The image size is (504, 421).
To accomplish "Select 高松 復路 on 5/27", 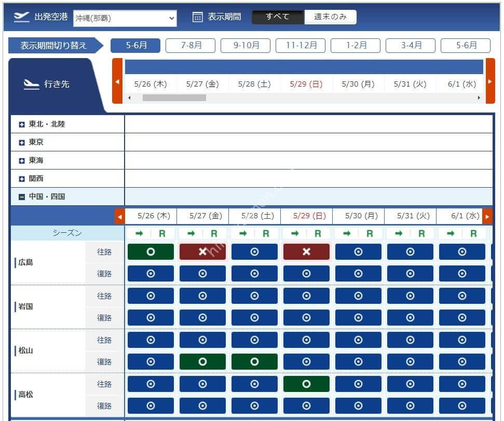I will pos(202,406).
